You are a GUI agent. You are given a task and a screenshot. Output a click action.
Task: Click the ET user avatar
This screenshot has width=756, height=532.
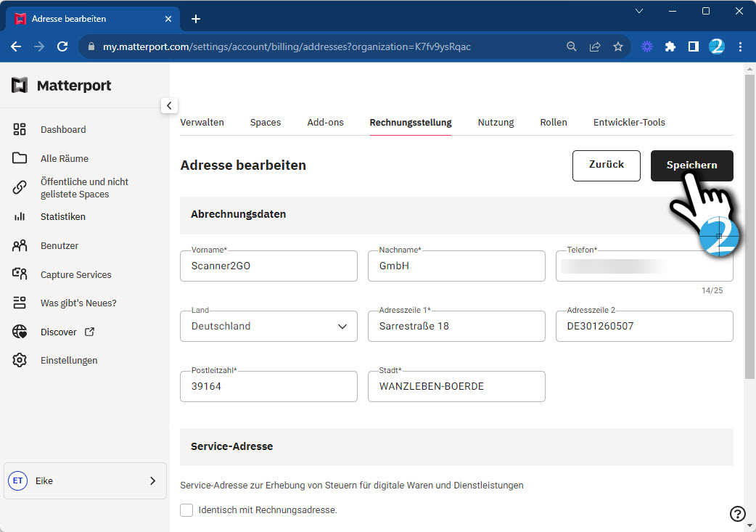[x=18, y=481]
